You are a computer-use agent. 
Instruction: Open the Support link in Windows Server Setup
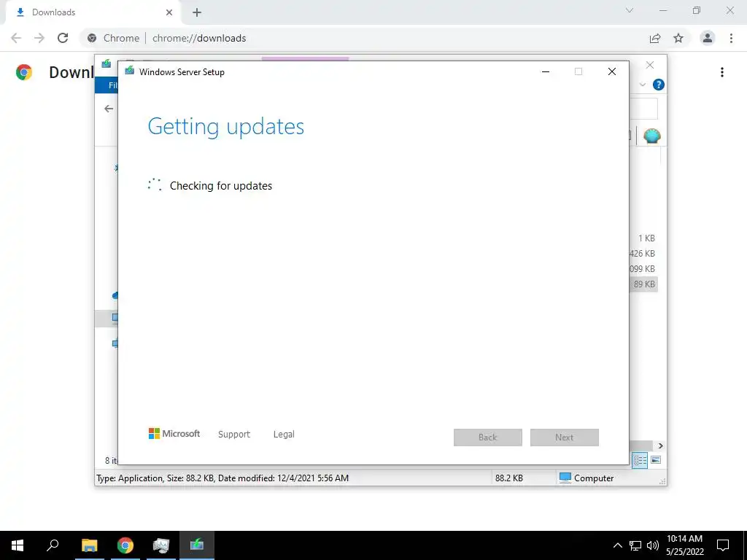tap(234, 435)
